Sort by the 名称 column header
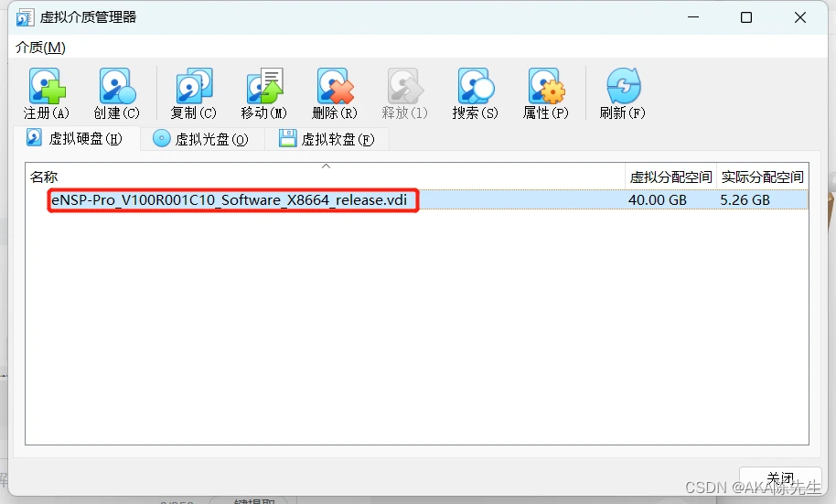This screenshot has height=504, width=836. click(325, 177)
